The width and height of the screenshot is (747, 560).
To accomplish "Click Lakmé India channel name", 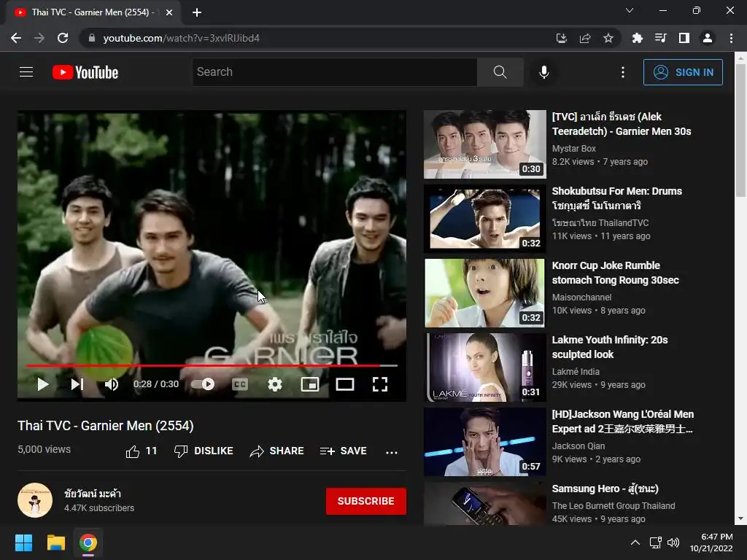I will (x=576, y=371).
